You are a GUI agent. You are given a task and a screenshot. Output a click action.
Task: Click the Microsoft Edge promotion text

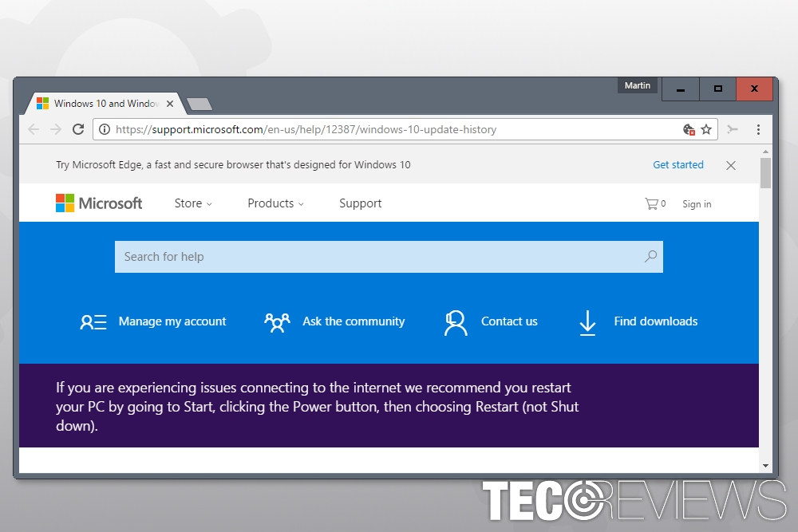(233, 165)
